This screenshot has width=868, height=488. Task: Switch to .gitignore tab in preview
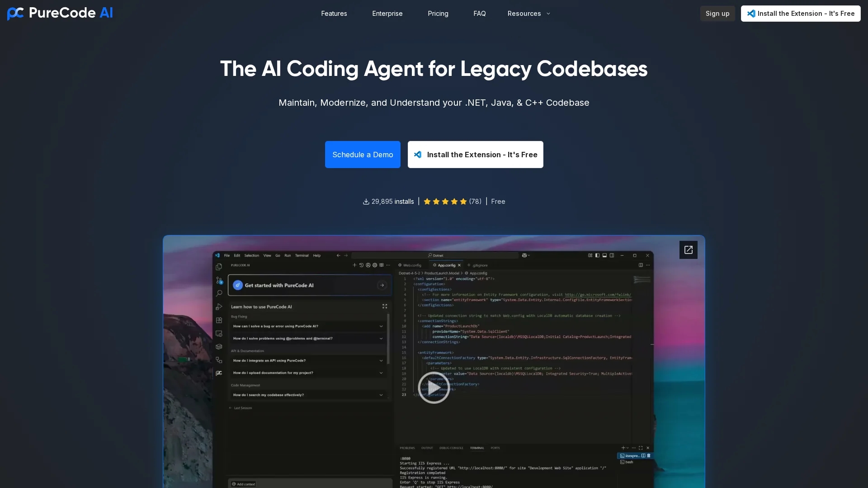tap(477, 265)
